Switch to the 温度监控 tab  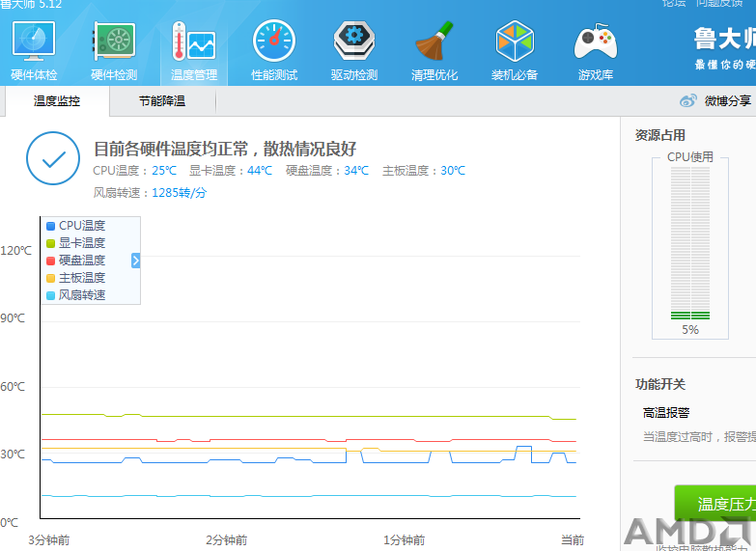point(57,101)
